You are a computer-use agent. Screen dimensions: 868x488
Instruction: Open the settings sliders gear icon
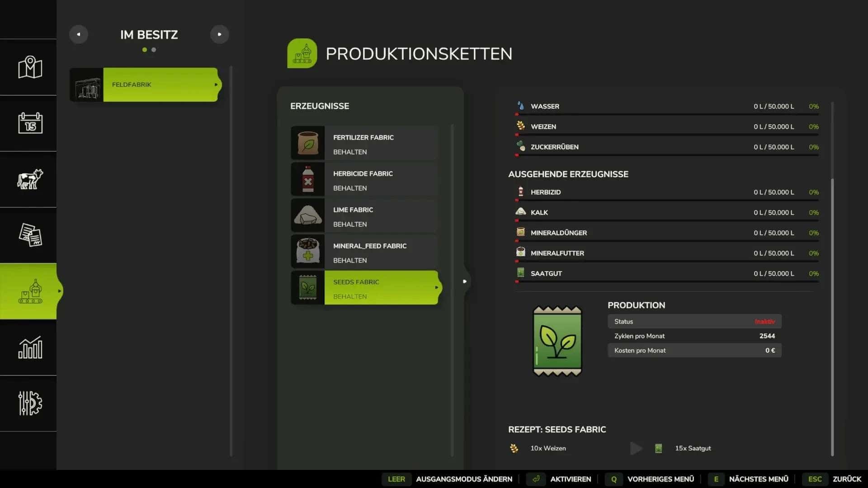[30, 403]
